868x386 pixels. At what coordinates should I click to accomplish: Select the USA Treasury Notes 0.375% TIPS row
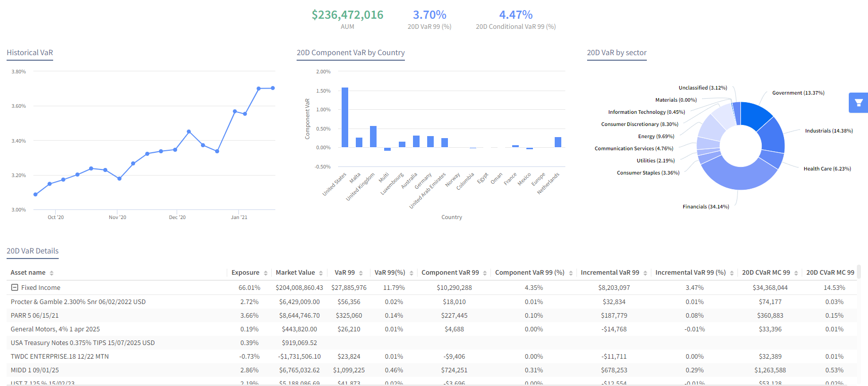click(432, 342)
